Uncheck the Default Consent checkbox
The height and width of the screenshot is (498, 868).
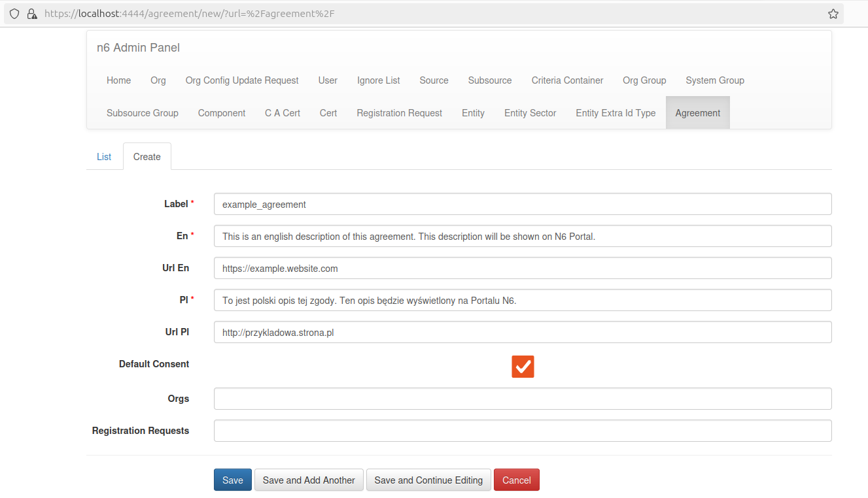(523, 367)
